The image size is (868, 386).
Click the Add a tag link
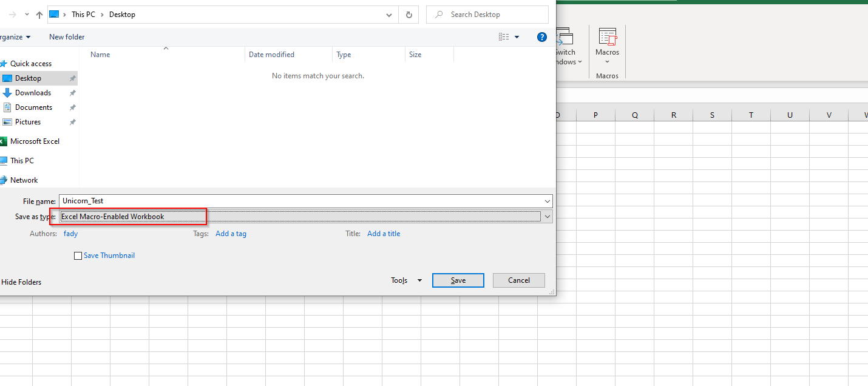[231, 234]
